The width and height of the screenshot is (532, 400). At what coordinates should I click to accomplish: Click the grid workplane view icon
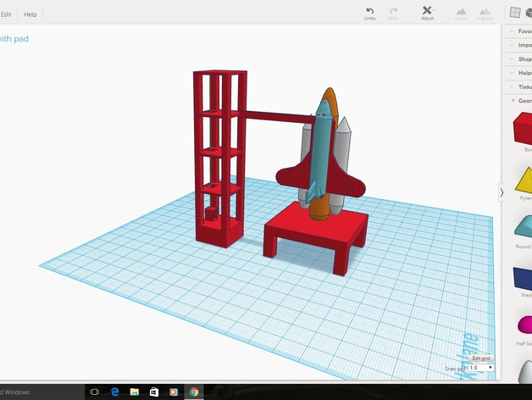514,13
